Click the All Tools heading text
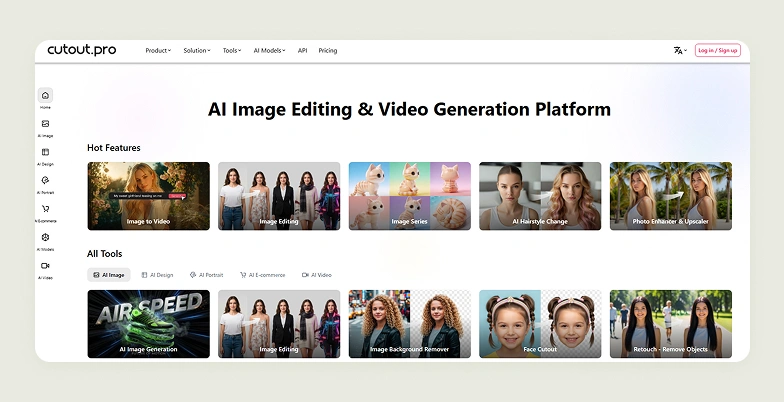 pos(104,254)
